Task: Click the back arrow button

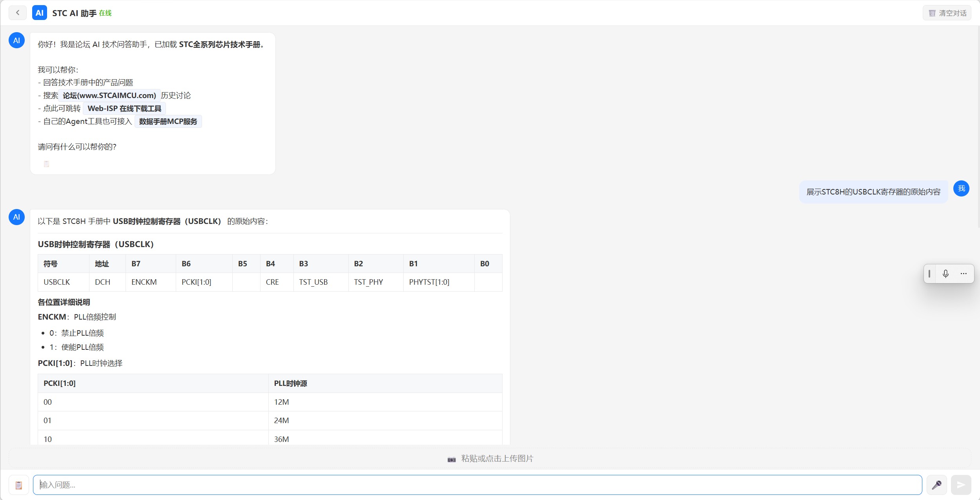Action: [18, 13]
